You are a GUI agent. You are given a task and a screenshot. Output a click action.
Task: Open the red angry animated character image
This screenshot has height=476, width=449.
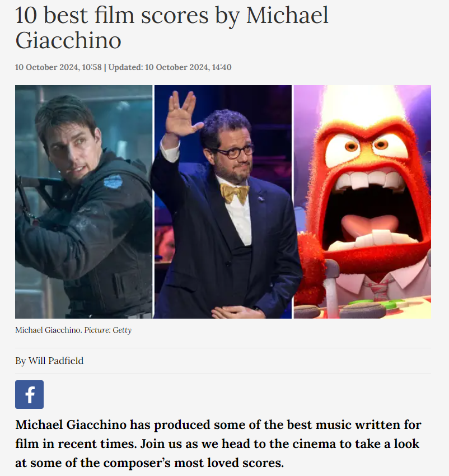coord(362,202)
